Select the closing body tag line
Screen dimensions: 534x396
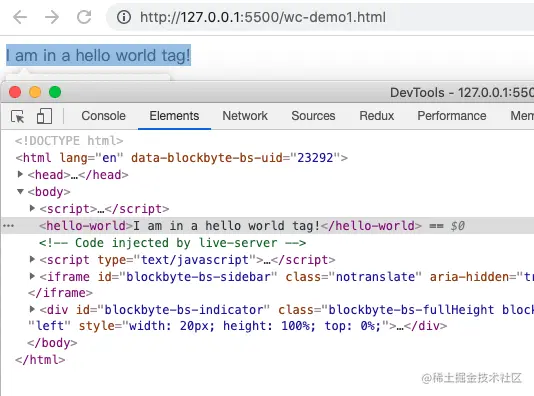click(52, 343)
